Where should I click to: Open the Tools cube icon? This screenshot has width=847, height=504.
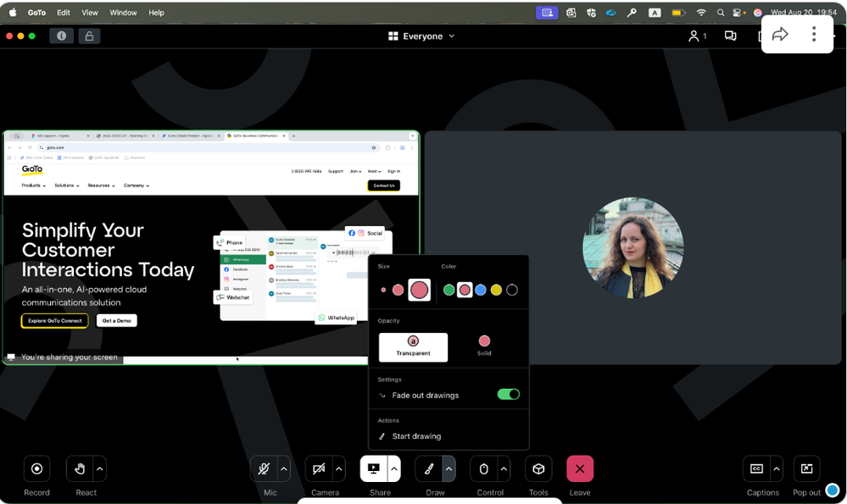click(x=538, y=468)
